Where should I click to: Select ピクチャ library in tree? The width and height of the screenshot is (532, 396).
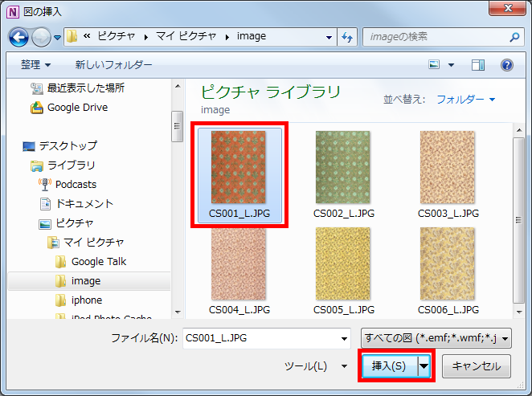74,223
